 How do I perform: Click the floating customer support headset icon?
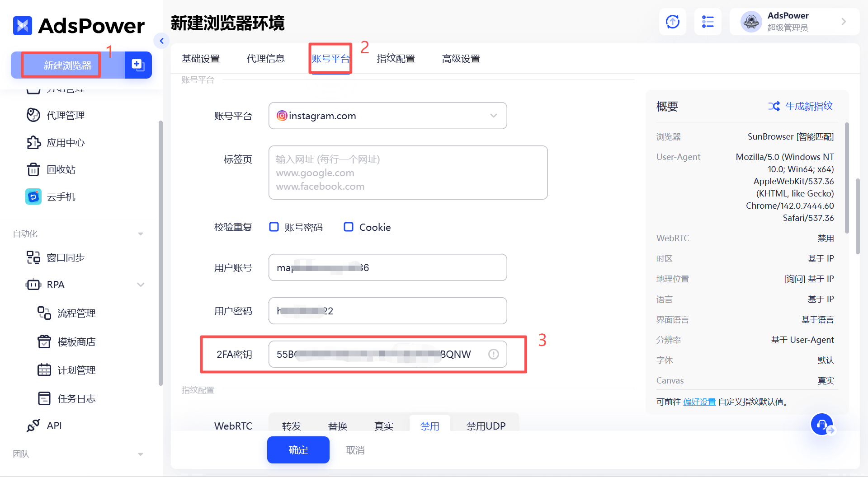click(822, 424)
